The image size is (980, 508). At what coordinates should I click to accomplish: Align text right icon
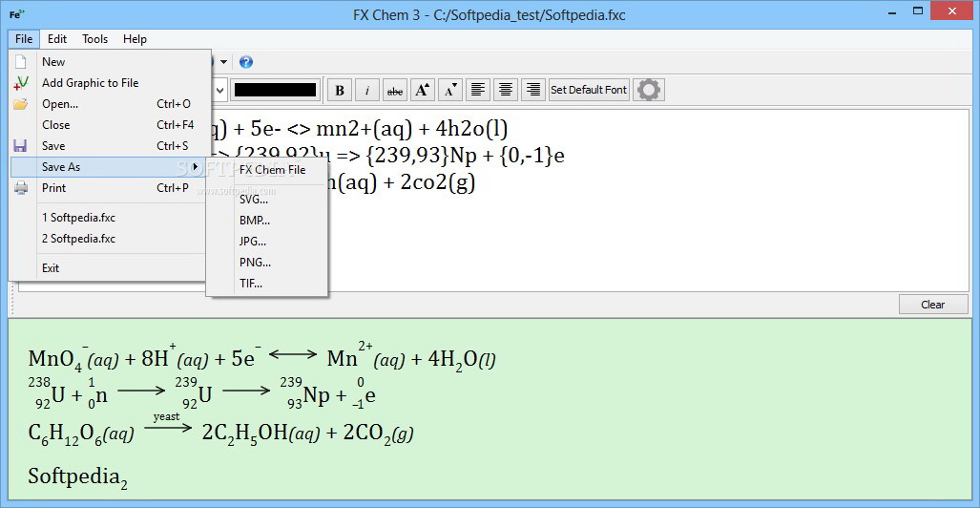[533, 90]
